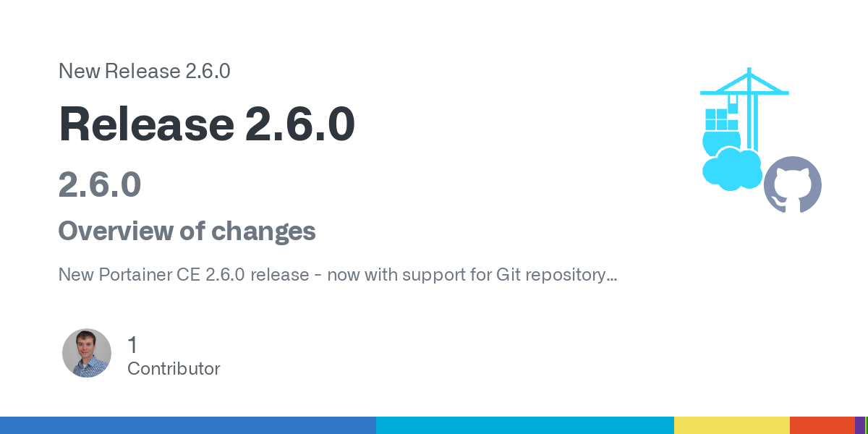Click the stacked container boxes in logo
The width and height of the screenshot is (868, 434).
pyautogui.click(x=716, y=119)
